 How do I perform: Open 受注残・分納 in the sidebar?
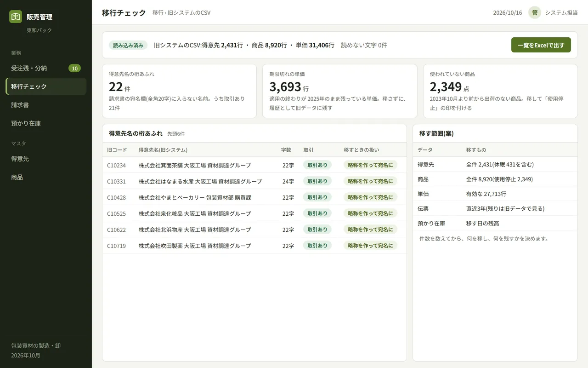46,68
